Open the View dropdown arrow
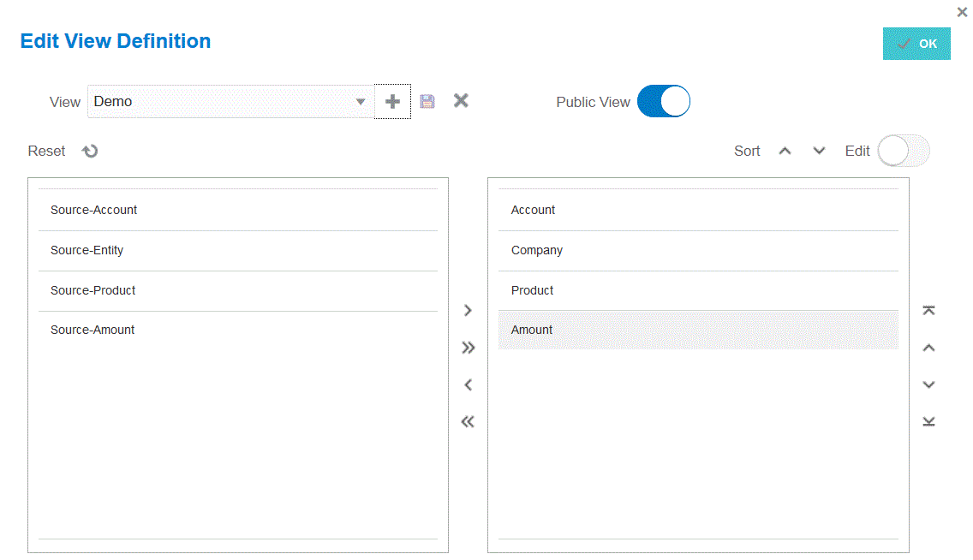The image size is (973, 560). (x=361, y=102)
